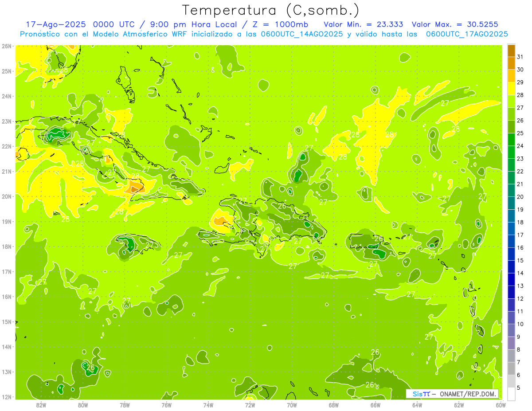Viewport: 532px width, 411px height.
Task: Click the '20' label on the color scale
Action: [520, 197]
